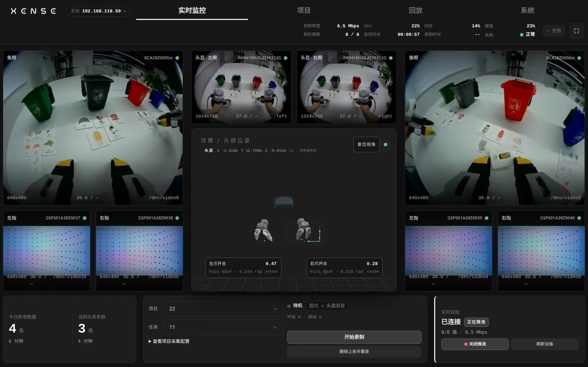The width and height of the screenshot is (588, 367).
Task: Click the 待机 standby status indicator
Action: coord(295,306)
